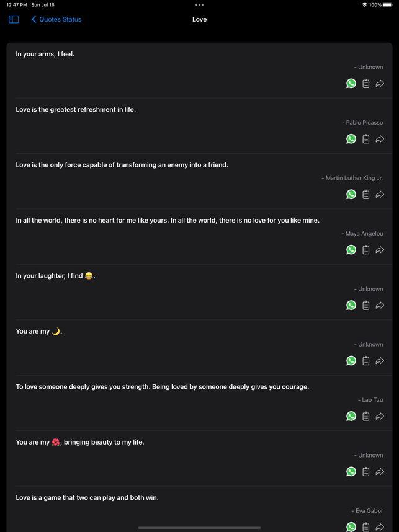Share 'In your arms, I feel' on WhatsApp
This screenshot has height=532, width=399.
point(351,83)
